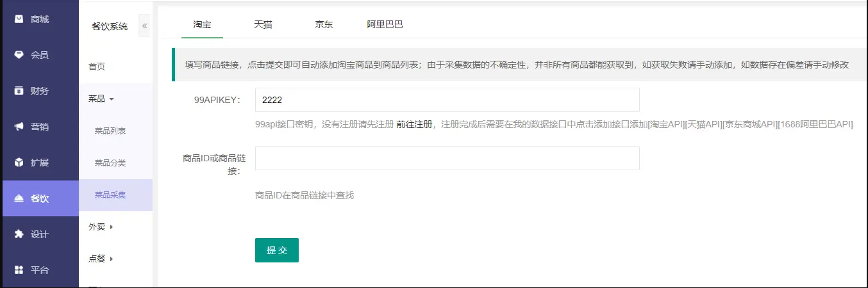Open the 设计 menu label

tap(40, 234)
